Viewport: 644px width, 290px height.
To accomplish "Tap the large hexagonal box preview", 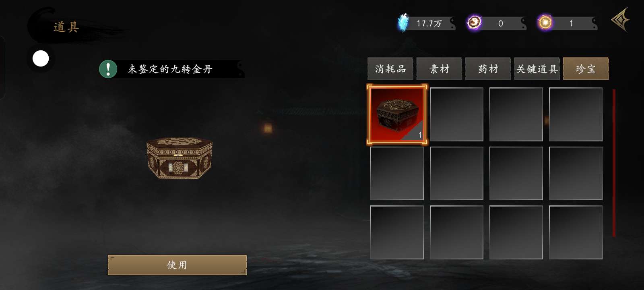I will click(x=180, y=158).
